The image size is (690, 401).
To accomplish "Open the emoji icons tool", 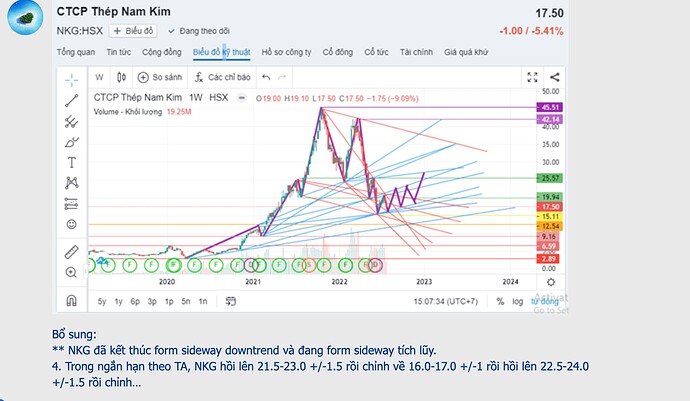I will 71,224.
